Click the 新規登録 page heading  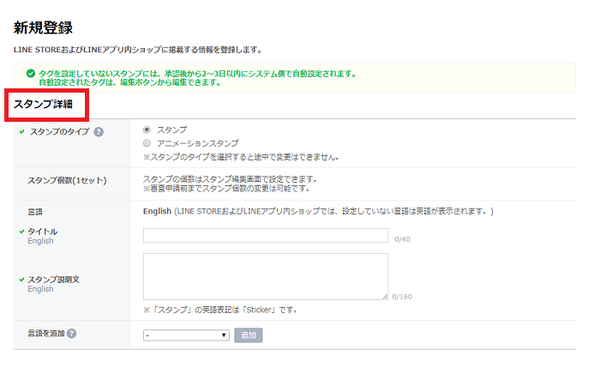[43, 28]
